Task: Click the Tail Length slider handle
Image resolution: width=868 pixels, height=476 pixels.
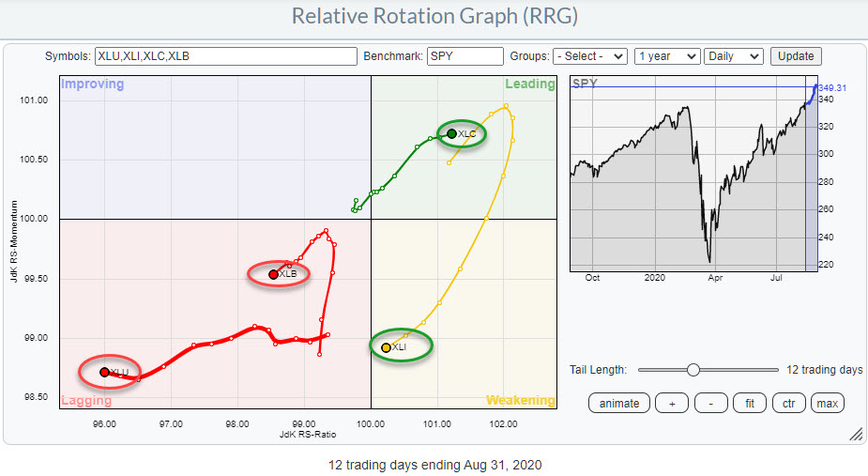Action: (693, 370)
